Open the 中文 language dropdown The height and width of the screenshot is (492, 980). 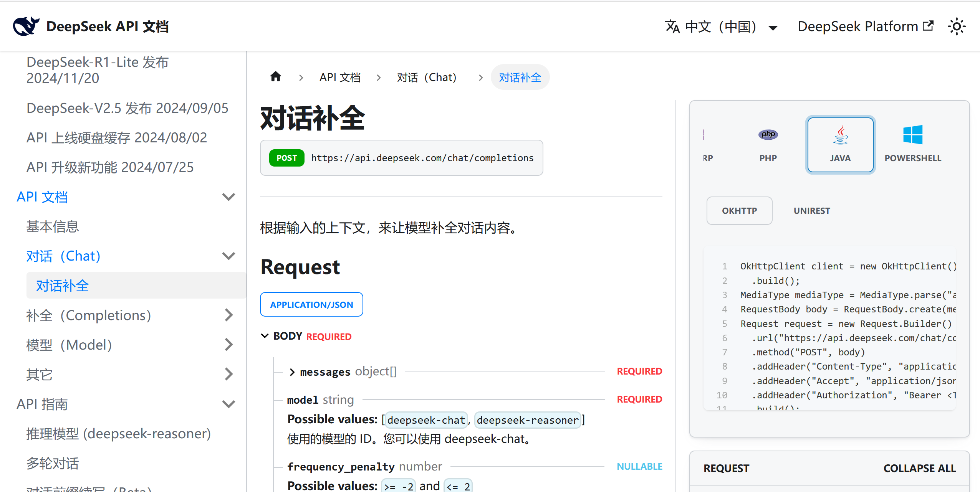click(x=721, y=26)
